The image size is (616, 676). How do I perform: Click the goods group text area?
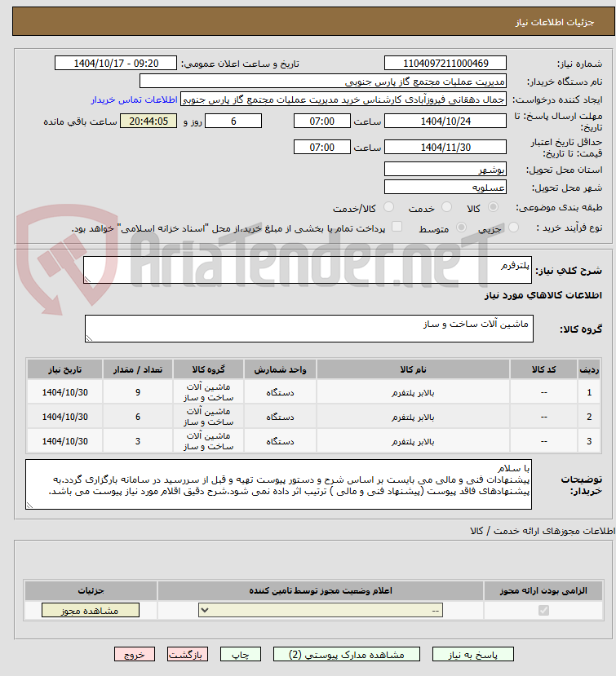(309, 329)
